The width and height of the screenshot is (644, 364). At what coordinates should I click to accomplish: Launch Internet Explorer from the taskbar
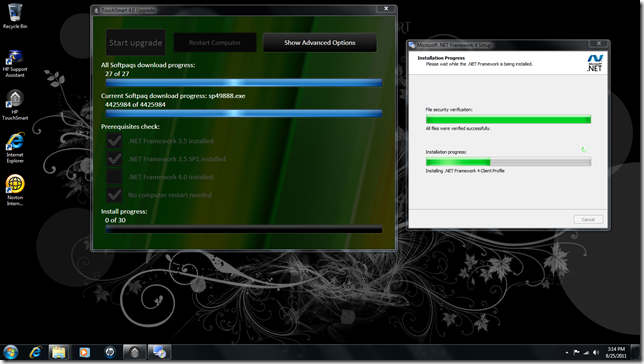(x=36, y=352)
